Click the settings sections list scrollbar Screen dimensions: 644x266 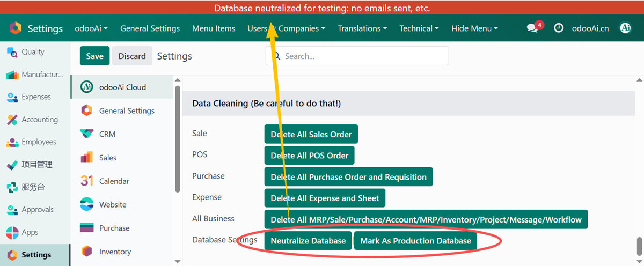point(178,138)
